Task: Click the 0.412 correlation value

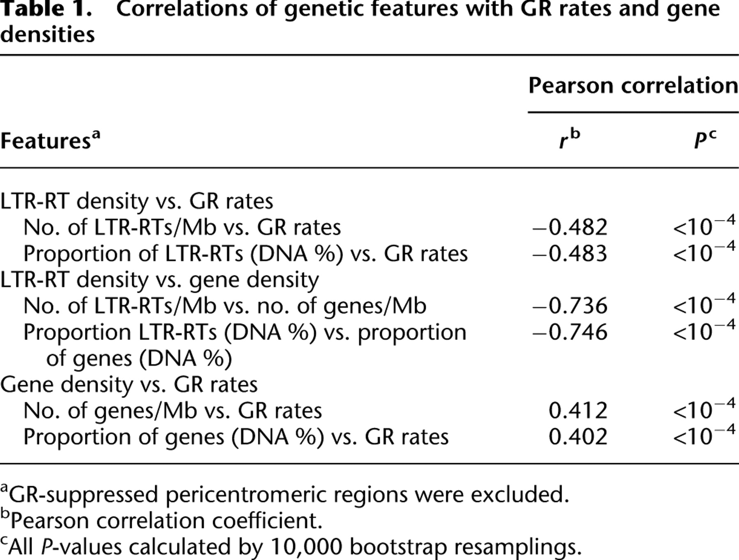Action: tap(578, 411)
